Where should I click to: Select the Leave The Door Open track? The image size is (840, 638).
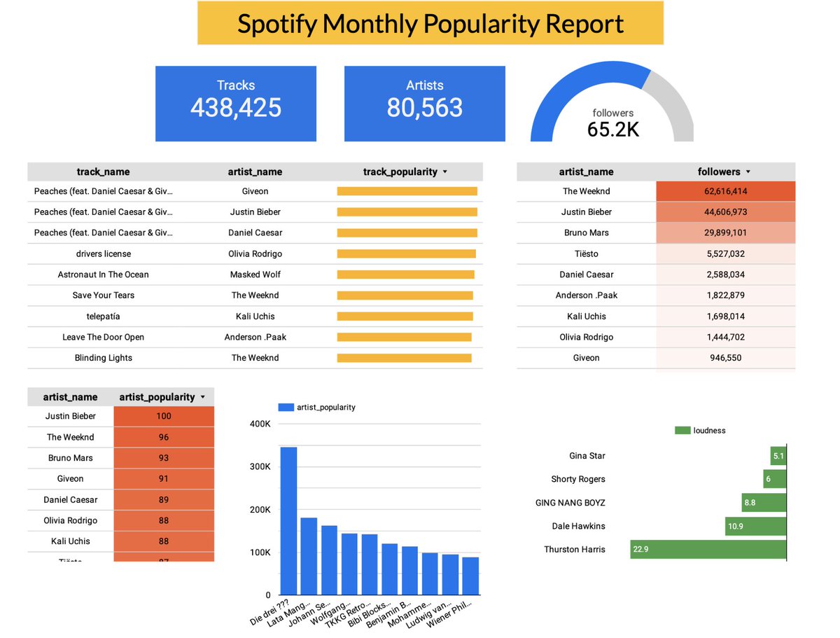(104, 337)
